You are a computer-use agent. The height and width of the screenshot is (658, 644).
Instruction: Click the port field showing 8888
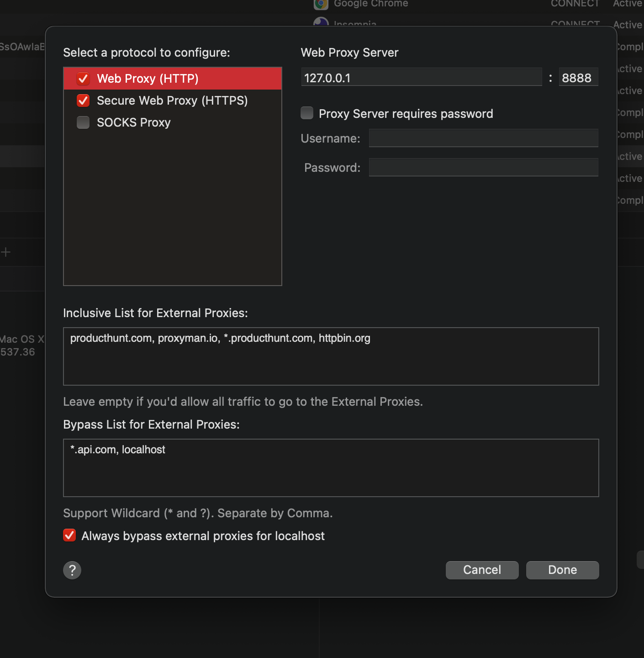pyautogui.click(x=579, y=77)
